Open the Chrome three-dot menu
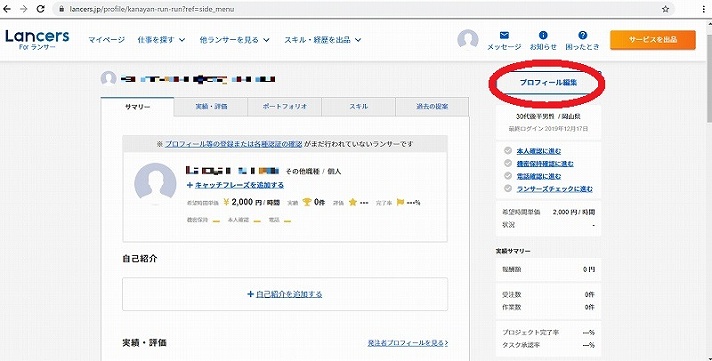Screen dimensions: 712x361 pyautogui.click(x=703, y=9)
